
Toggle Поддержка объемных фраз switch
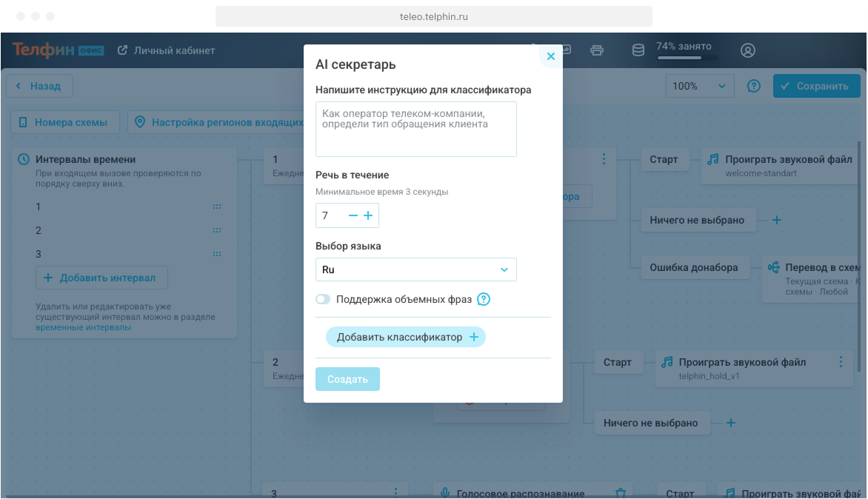(323, 300)
